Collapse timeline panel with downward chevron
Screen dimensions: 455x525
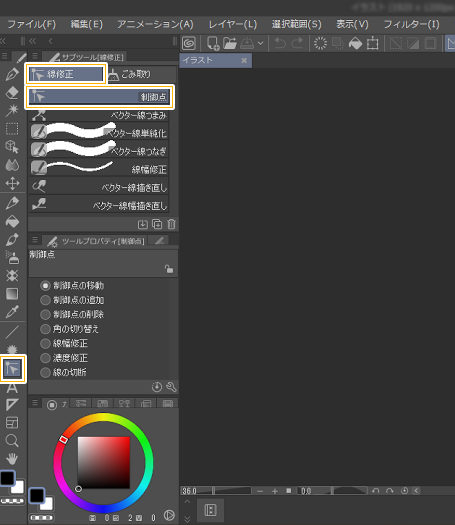[187, 518]
